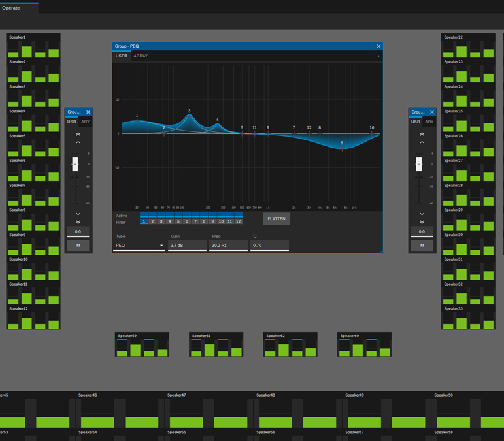Switch to ARY tab in right group panel

pos(429,122)
